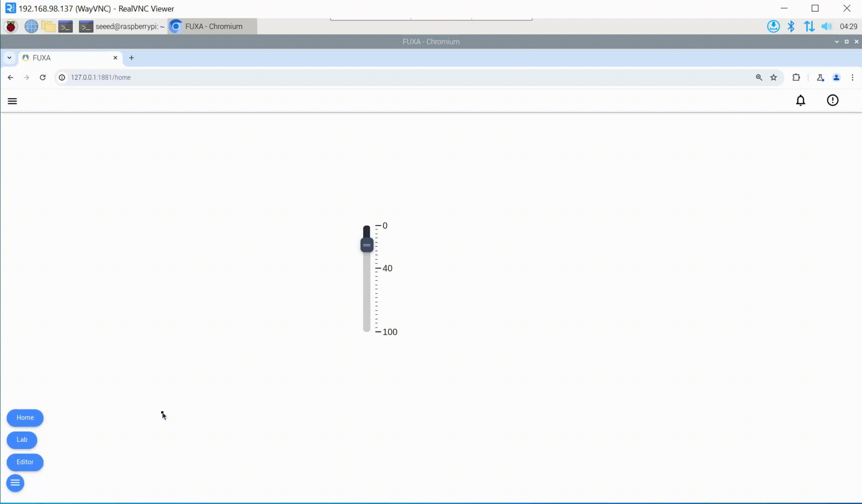Open the Chrome Labs flask icon
This screenshot has height=504, width=862.
[820, 78]
